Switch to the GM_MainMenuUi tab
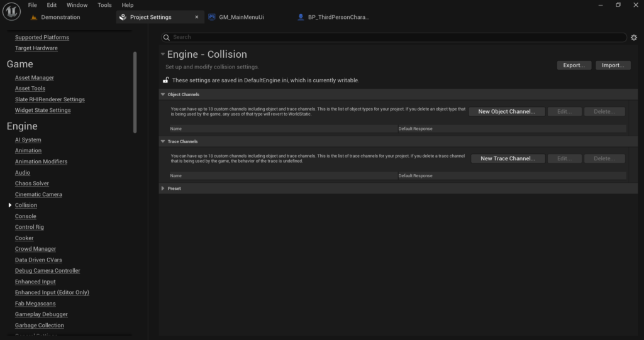Viewport: 644px width, 340px height. tap(241, 17)
